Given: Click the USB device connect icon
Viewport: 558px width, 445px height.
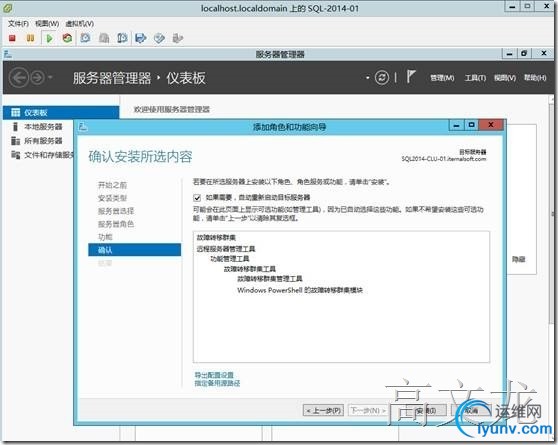Looking at the screenshot, I should pyautogui.click(x=178, y=38).
